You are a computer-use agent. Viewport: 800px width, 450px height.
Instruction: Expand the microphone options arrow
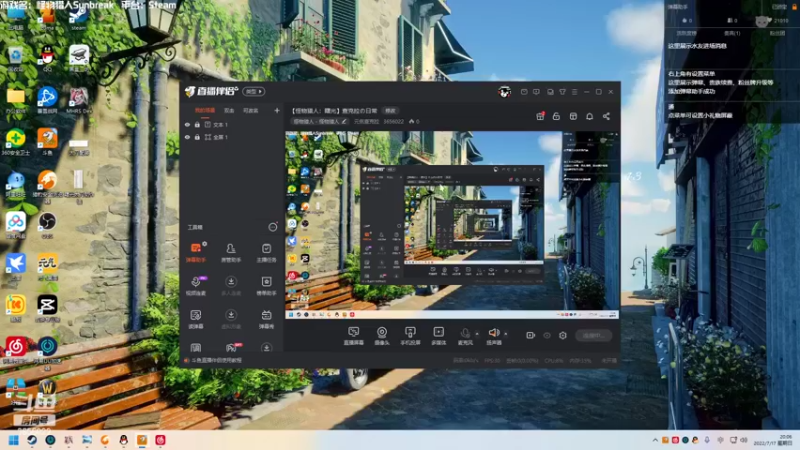point(477,334)
